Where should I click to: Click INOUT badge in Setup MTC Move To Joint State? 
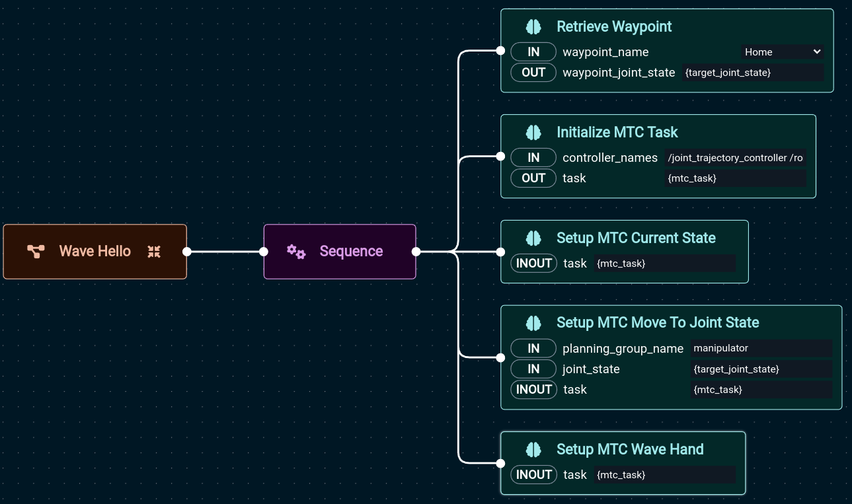pos(534,390)
